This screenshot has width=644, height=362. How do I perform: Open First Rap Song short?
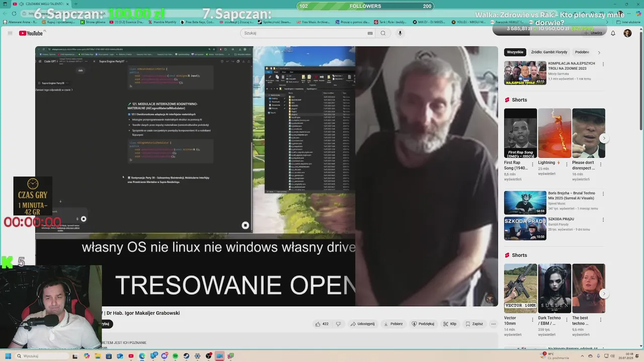click(x=520, y=133)
